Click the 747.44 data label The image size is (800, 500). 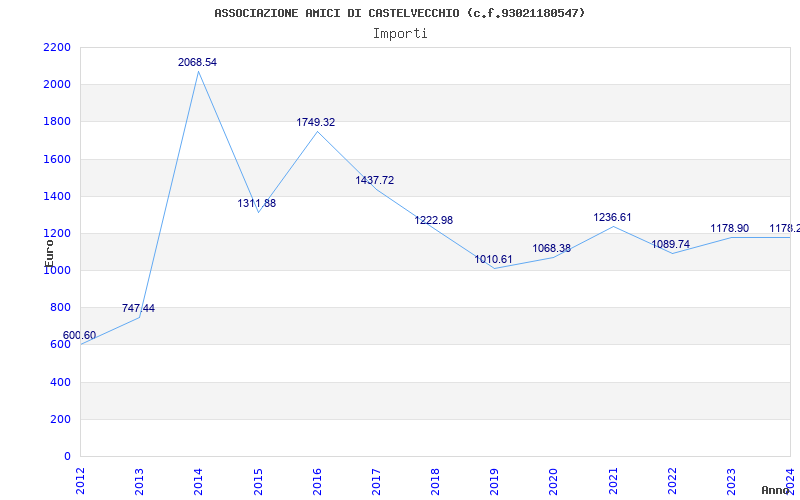tap(138, 308)
